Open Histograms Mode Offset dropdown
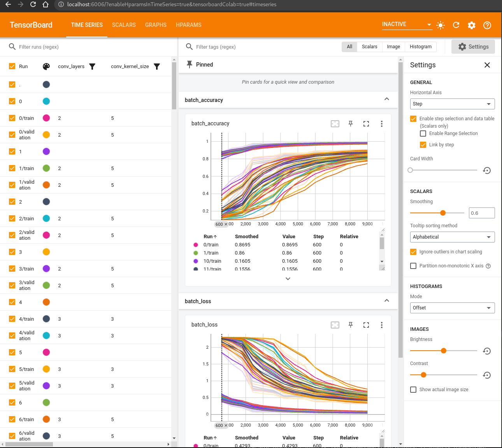Image resolution: width=502 pixels, height=448 pixels. point(452,308)
